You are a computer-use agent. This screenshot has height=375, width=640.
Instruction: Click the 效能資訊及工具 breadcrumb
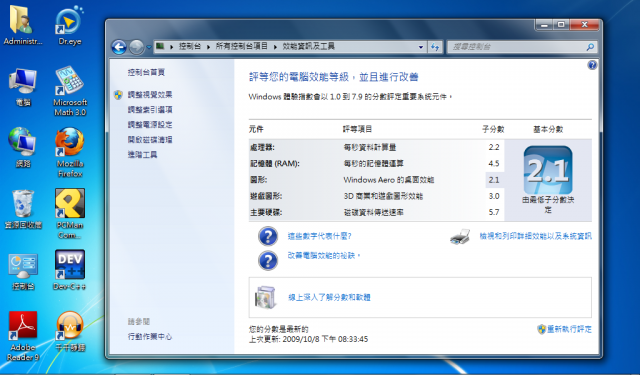pyautogui.click(x=309, y=47)
